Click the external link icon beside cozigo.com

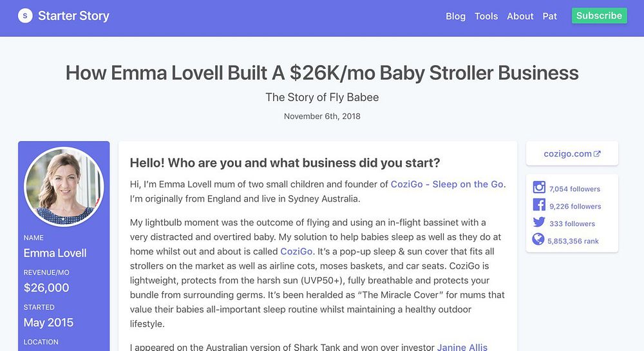[597, 154]
